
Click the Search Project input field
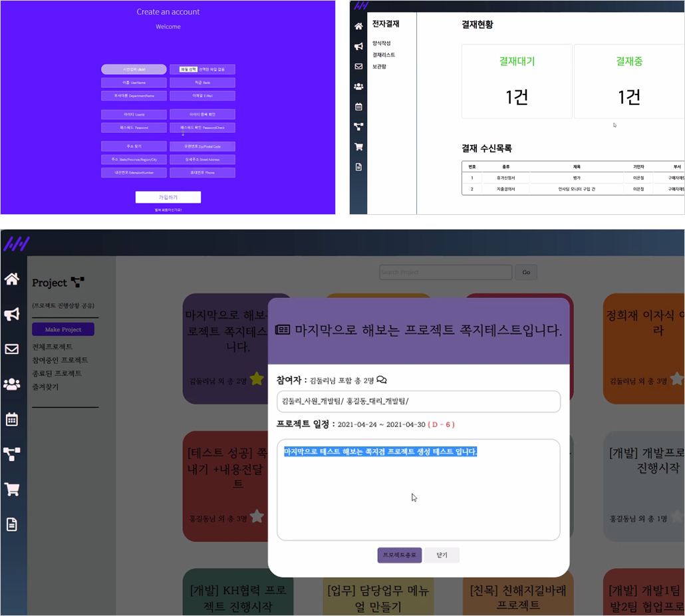(x=446, y=272)
